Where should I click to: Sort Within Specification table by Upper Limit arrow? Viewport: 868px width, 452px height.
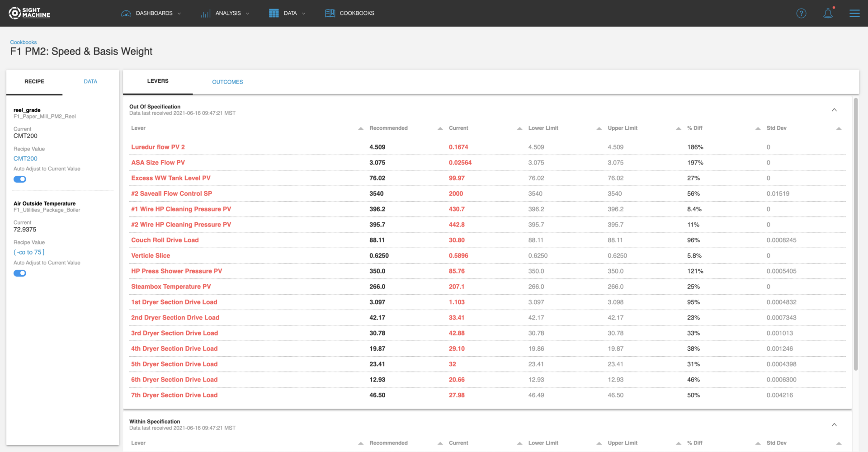(679, 443)
